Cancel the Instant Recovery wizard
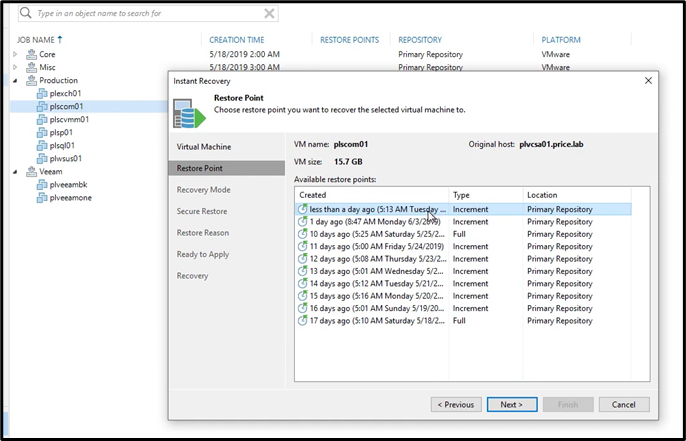Screen dimensions: 686x441 pos(624,405)
